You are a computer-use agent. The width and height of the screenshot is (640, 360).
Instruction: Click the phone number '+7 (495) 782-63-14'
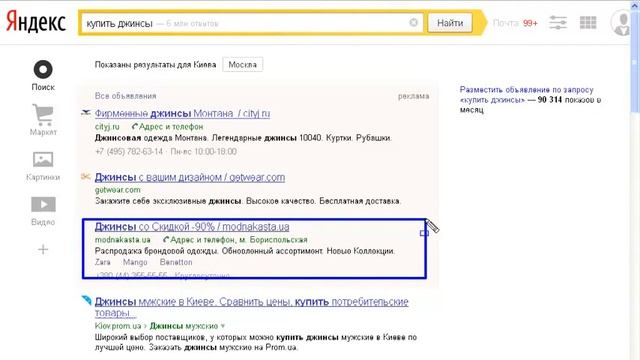[x=129, y=151]
